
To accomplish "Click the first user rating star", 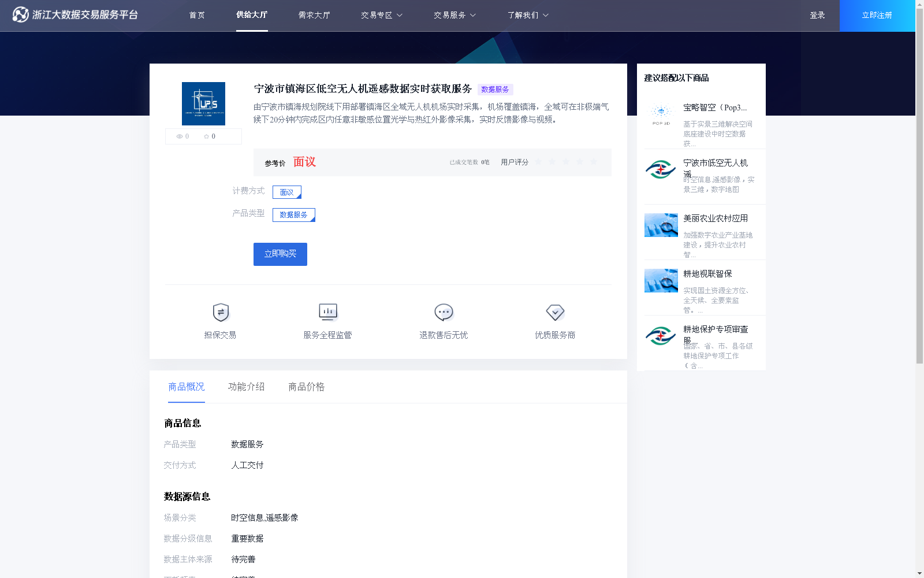I will pyautogui.click(x=538, y=162).
